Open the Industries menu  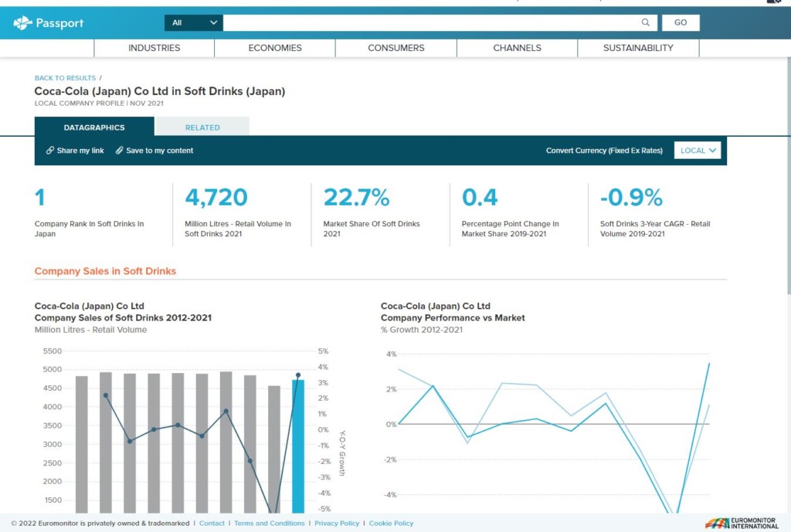(154, 48)
